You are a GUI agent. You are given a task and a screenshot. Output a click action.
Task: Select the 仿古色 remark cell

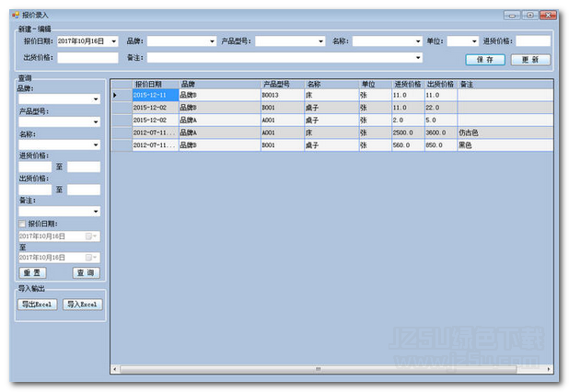click(x=505, y=133)
